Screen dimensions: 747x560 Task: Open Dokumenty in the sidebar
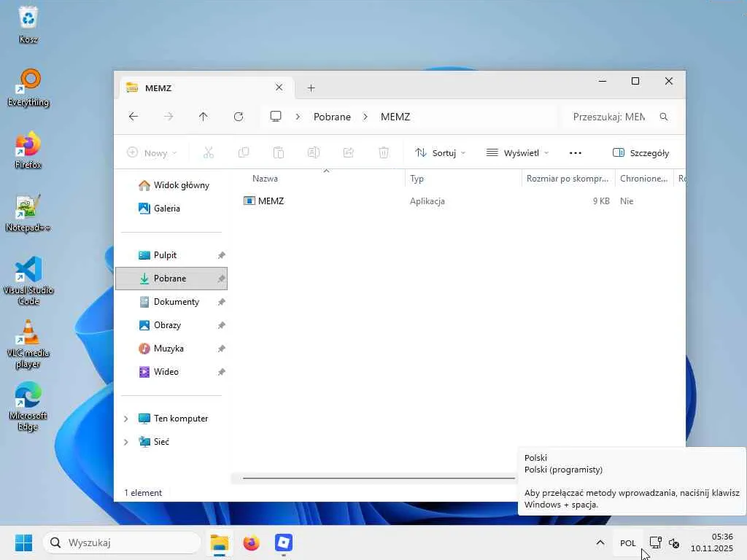pos(171,302)
